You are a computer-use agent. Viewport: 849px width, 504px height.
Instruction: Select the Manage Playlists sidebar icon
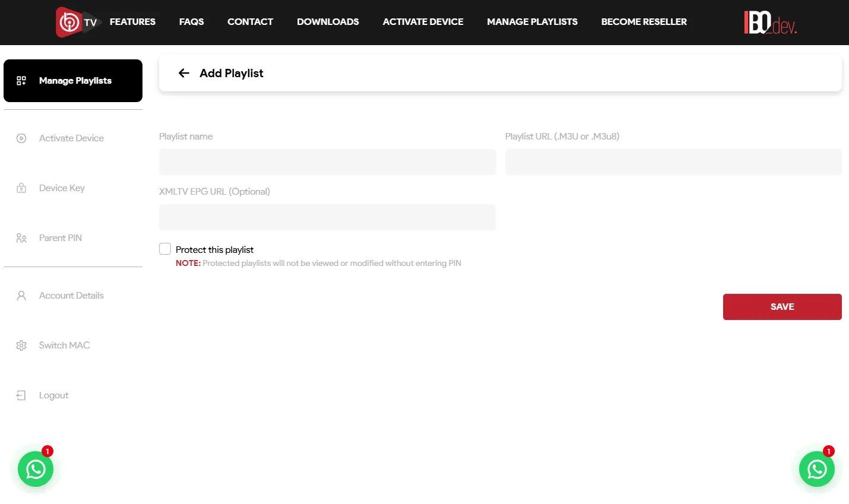point(21,80)
